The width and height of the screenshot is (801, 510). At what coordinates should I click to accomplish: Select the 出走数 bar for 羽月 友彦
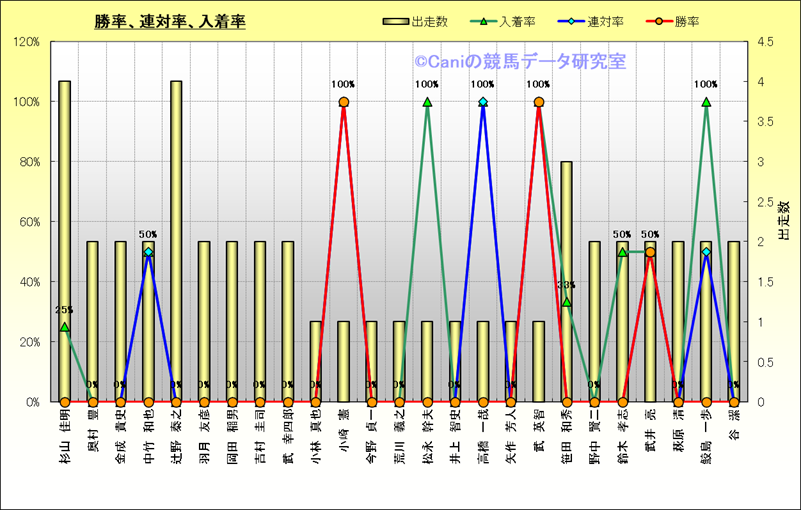pos(204,320)
